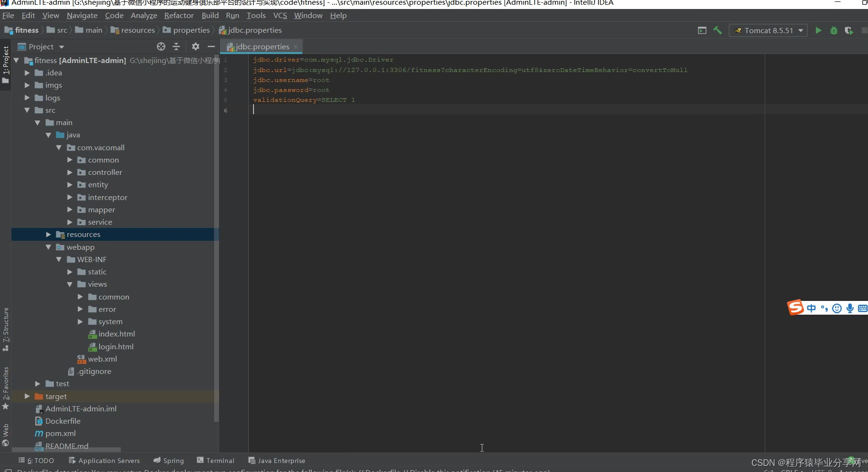This screenshot has width=868, height=472.
Task: Open the Spring tool window
Action: click(x=169, y=461)
